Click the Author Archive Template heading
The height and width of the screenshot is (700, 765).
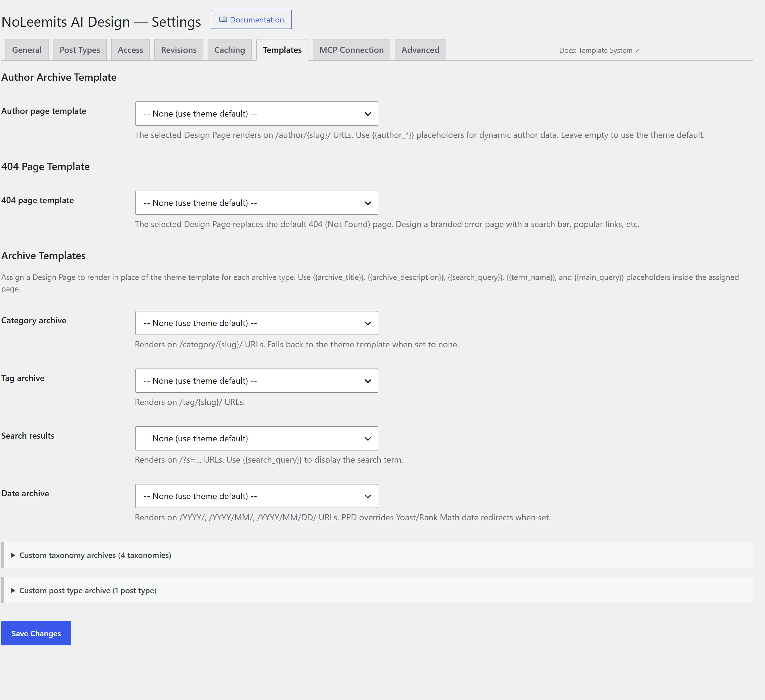[59, 77]
